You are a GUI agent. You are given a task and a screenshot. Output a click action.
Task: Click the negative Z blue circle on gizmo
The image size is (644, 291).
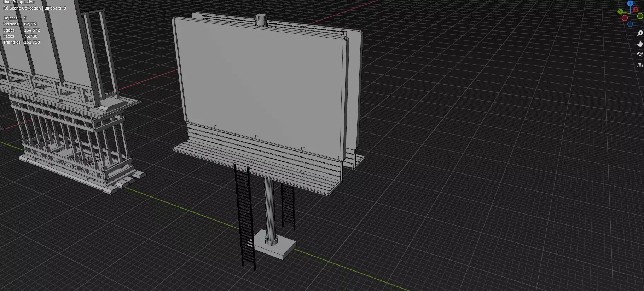click(x=630, y=24)
